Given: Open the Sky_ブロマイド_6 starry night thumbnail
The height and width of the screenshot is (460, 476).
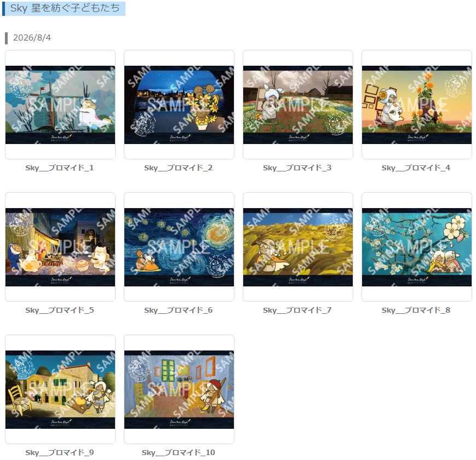Looking at the screenshot, I should pos(179,247).
